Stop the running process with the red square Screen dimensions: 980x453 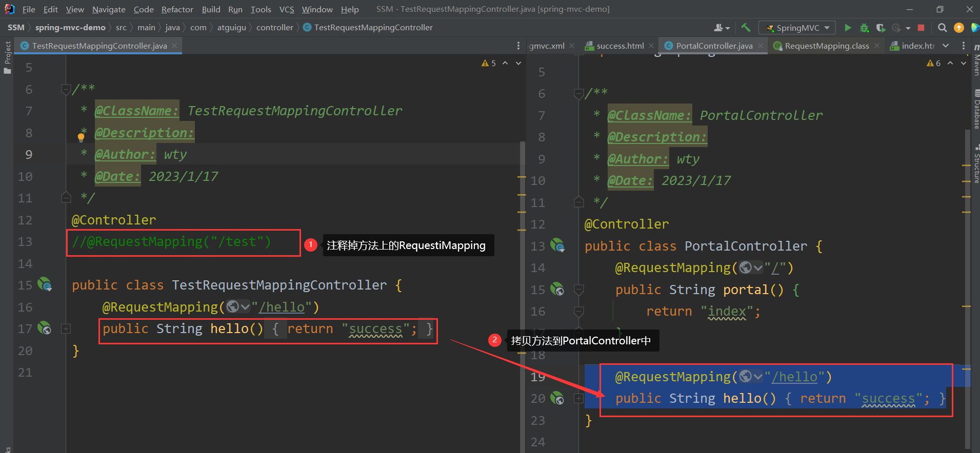(x=921, y=28)
